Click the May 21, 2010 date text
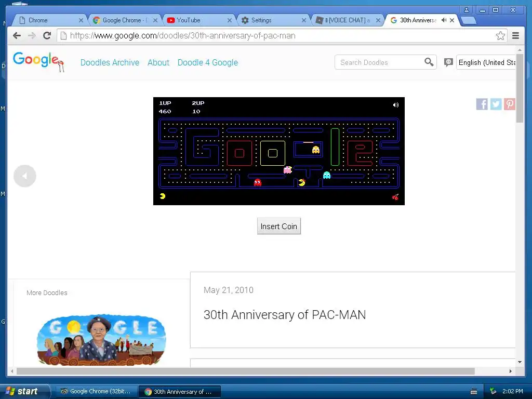Screen dimensions: 532x399 229,290
